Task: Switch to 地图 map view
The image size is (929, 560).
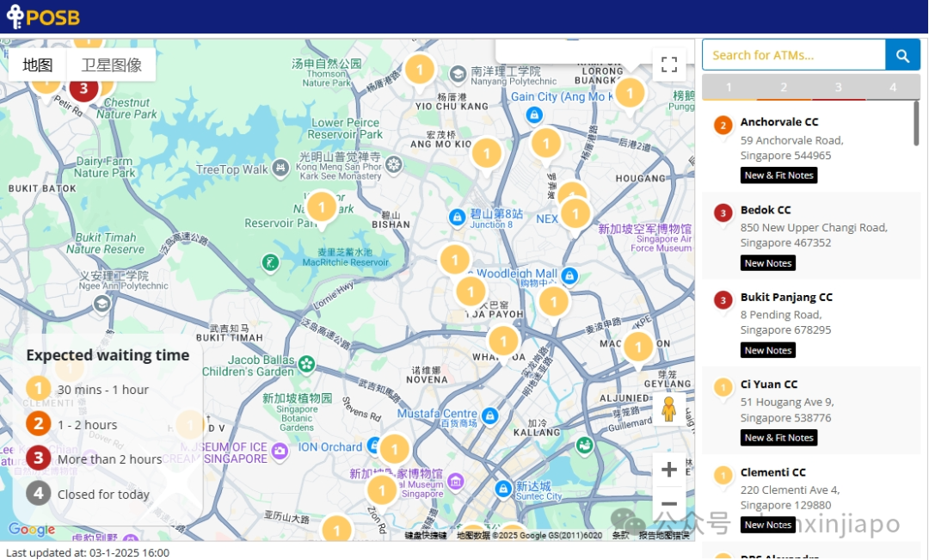Action: [37, 65]
